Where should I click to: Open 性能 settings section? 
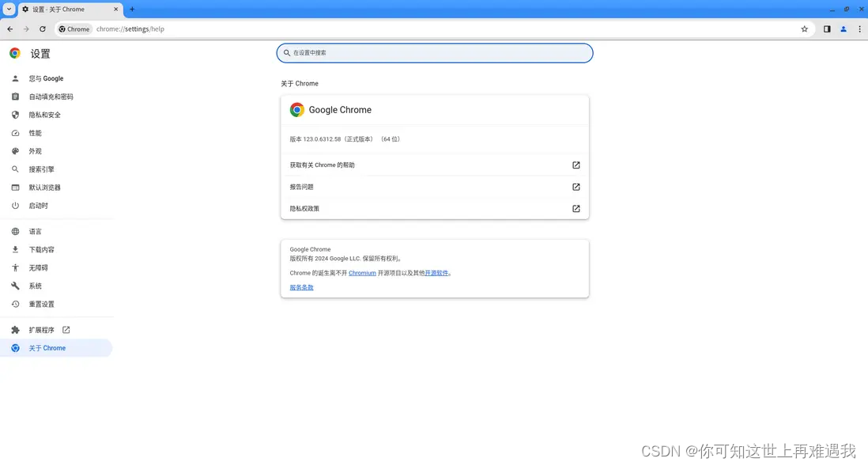click(x=56, y=133)
